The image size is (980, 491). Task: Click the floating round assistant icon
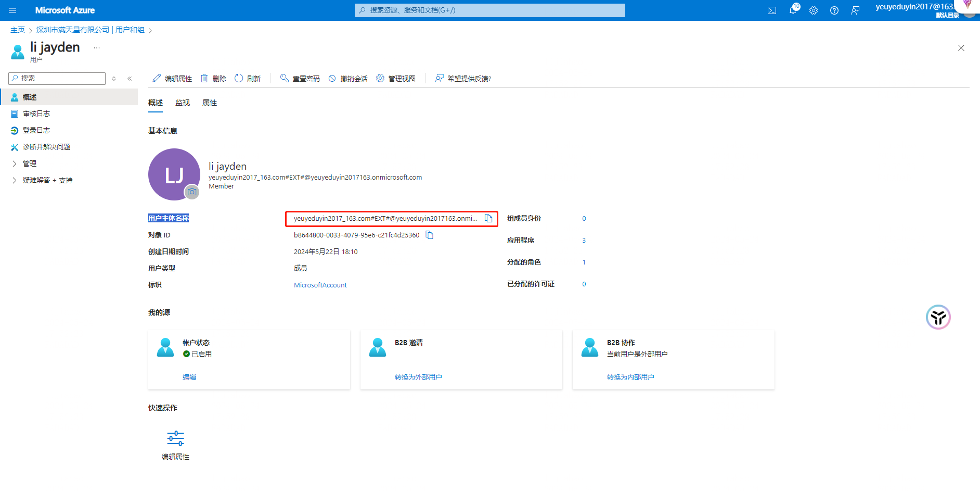coord(938,317)
